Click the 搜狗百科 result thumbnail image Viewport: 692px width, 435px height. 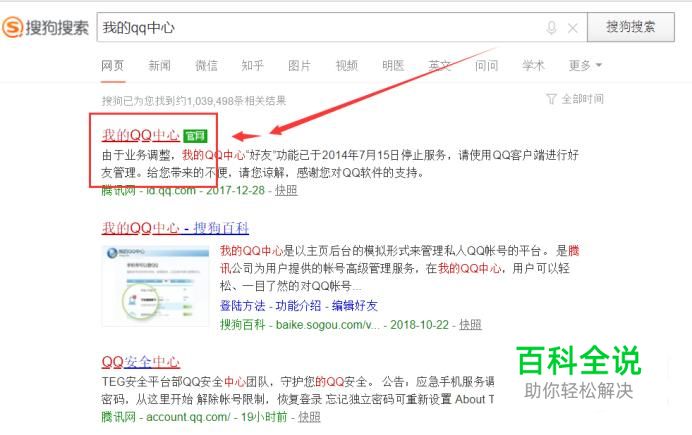coord(155,285)
